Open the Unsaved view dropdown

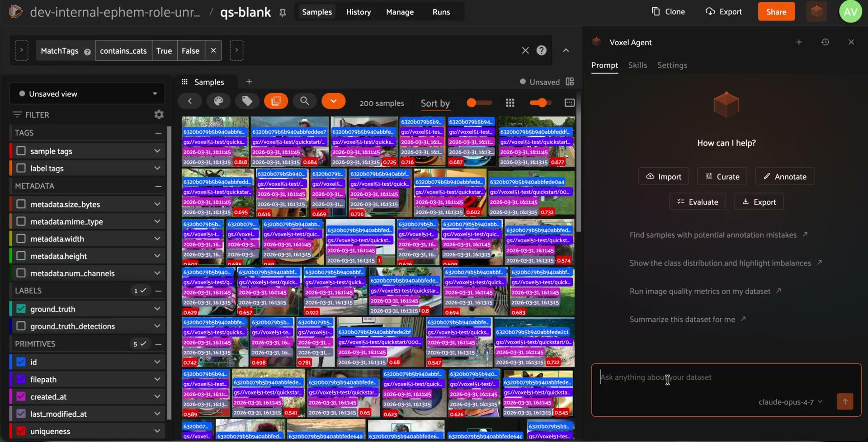pos(87,94)
